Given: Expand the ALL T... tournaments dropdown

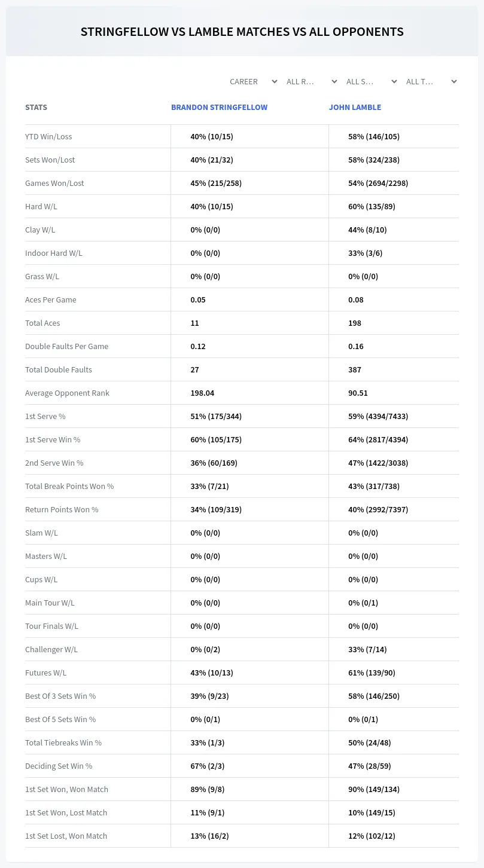Looking at the screenshot, I should (x=432, y=81).
